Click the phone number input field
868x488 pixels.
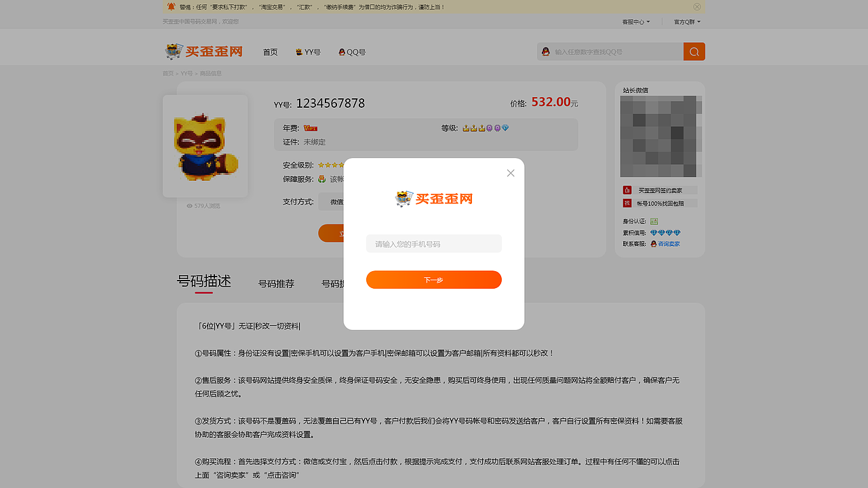tap(434, 244)
